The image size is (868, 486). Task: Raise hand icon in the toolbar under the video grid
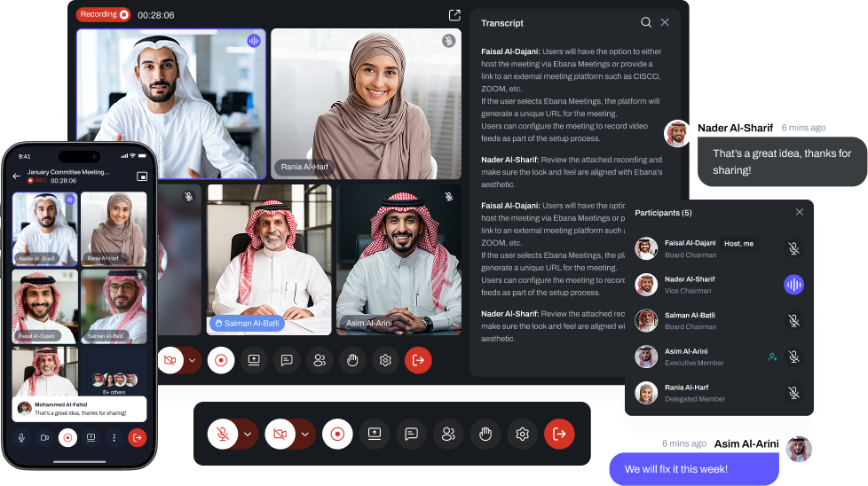[352, 360]
